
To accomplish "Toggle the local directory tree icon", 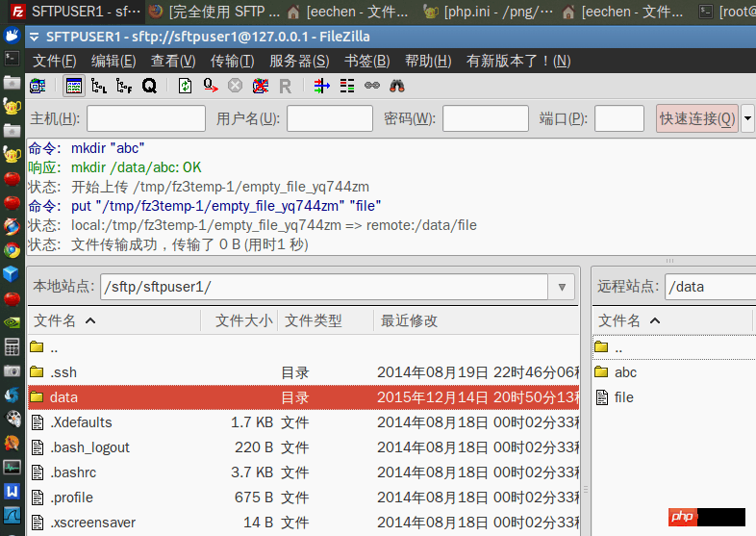I will point(99,87).
